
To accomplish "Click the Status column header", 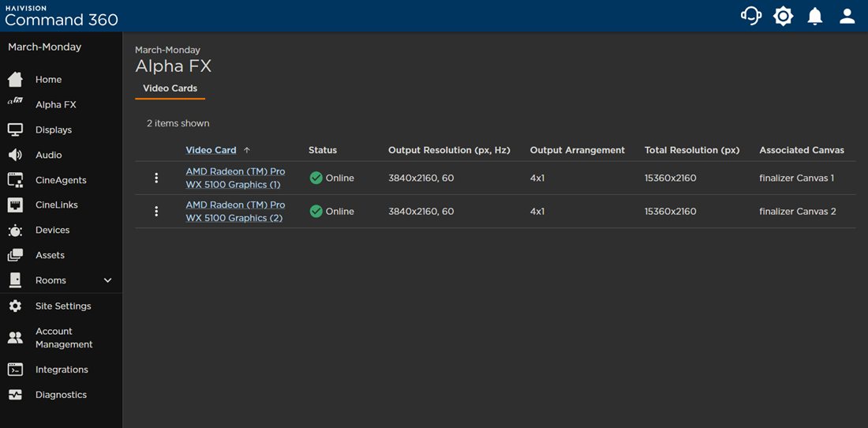I will (x=323, y=150).
